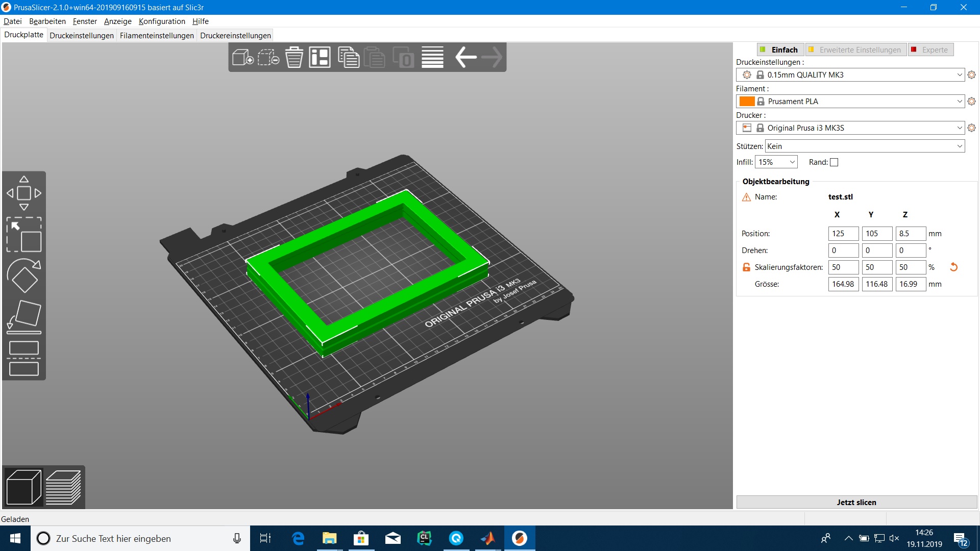Switch to Erweiterte Einstellungen mode
The image size is (980, 551).
click(855, 49)
